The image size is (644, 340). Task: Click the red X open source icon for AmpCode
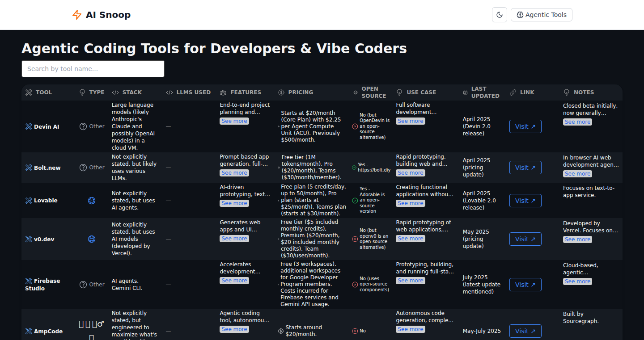pos(355,331)
